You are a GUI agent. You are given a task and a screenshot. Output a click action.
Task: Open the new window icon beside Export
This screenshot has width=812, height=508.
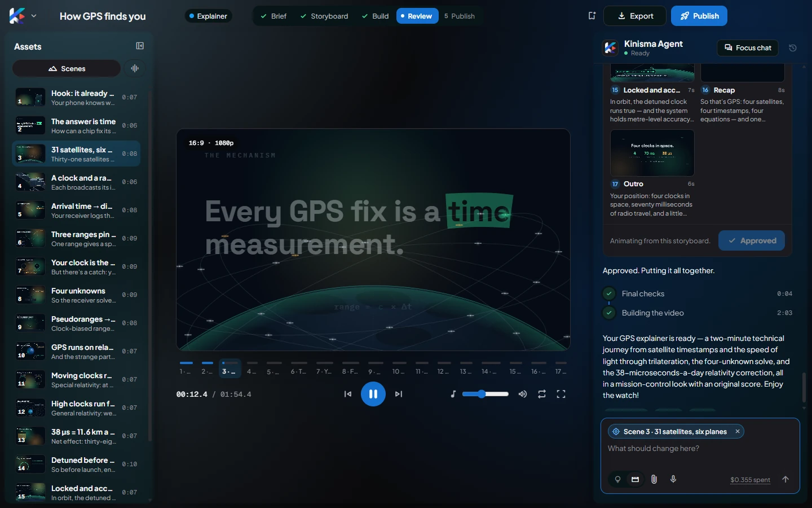point(592,16)
